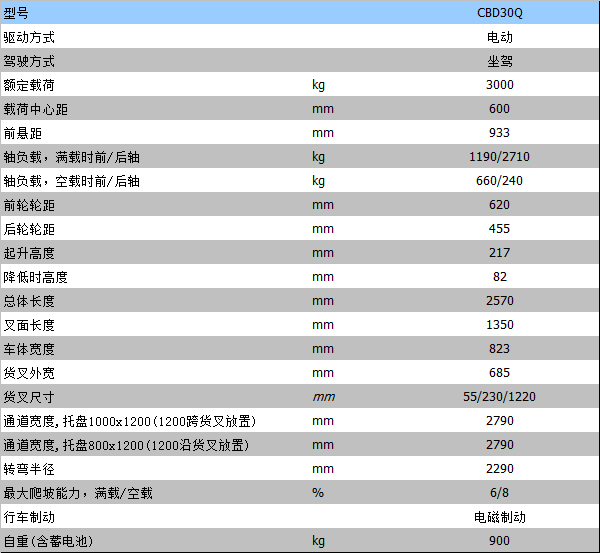The height and width of the screenshot is (553, 600).
Task: Select the 车体宽度 value 823
Action: pos(499,349)
